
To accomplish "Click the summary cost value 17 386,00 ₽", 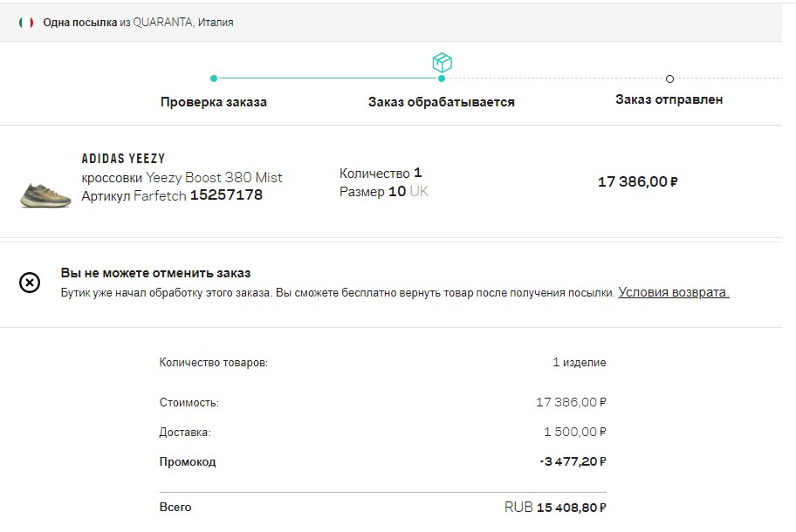I will tap(571, 402).
